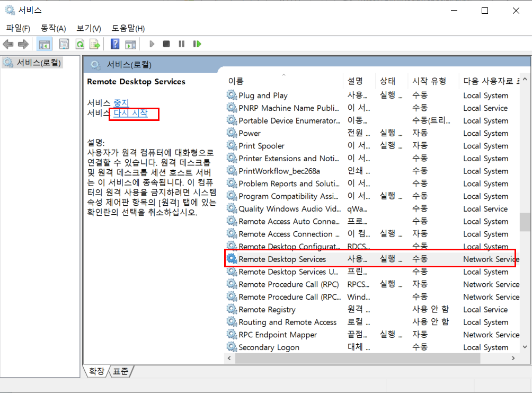The height and width of the screenshot is (393, 532).
Task: Sort by the 시작 유형 column header
Action: coord(433,81)
